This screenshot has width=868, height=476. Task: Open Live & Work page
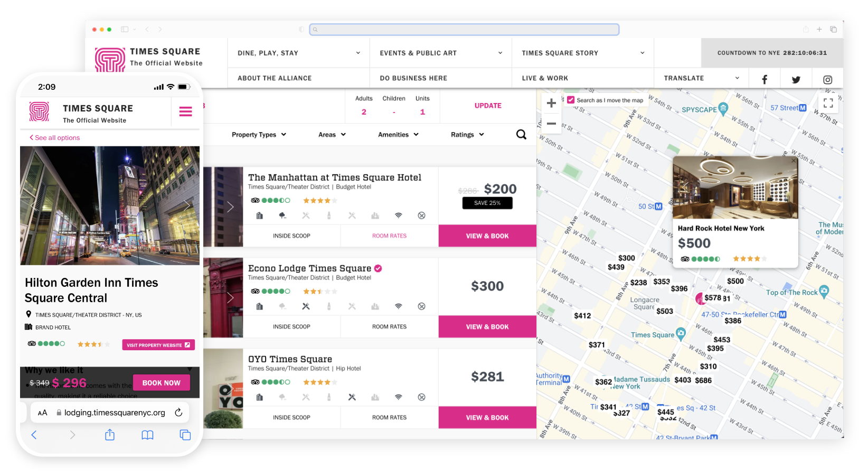(545, 78)
